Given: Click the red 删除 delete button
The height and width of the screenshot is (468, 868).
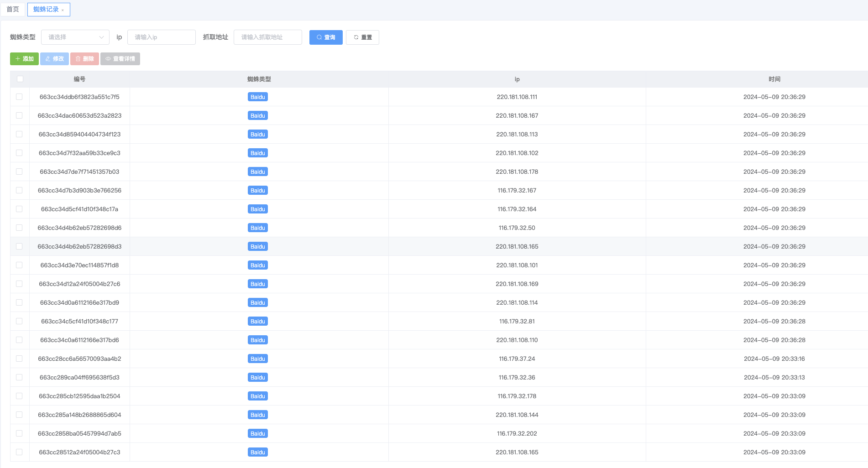Looking at the screenshot, I should (84, 59).
